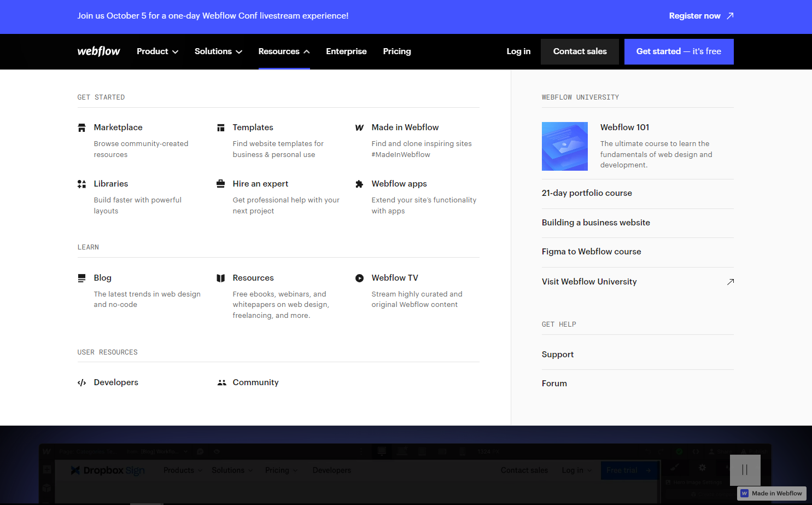
Task: Select Pricing in the navigation bar
Action: (397, 51)
